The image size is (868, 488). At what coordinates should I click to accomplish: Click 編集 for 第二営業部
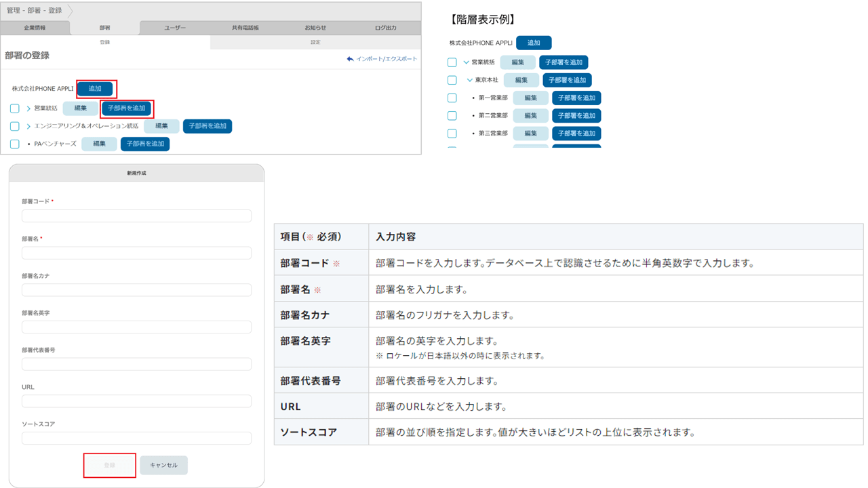click(531, 115)
